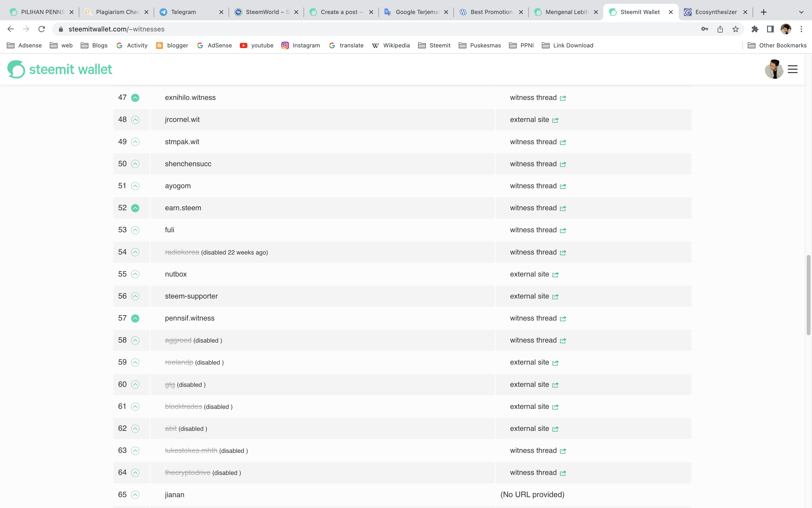Open the Extensions puzzle icon
This screenshot has height=508, width=812.
tap(755, 29)
